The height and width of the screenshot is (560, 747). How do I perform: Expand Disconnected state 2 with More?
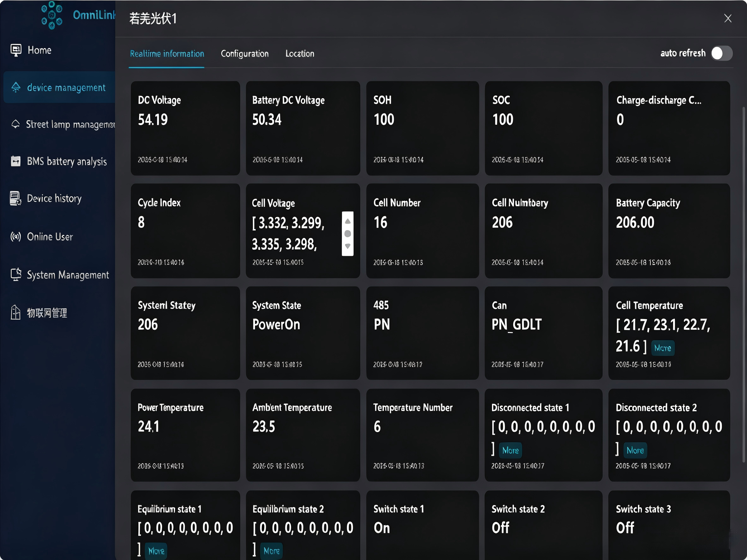pos(635,450)
